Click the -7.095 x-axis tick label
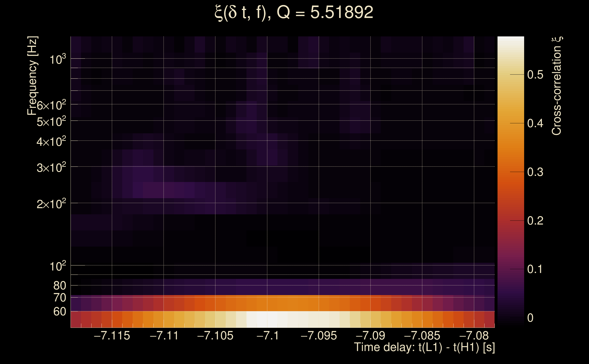589x364 pixels. coord(319,336)
